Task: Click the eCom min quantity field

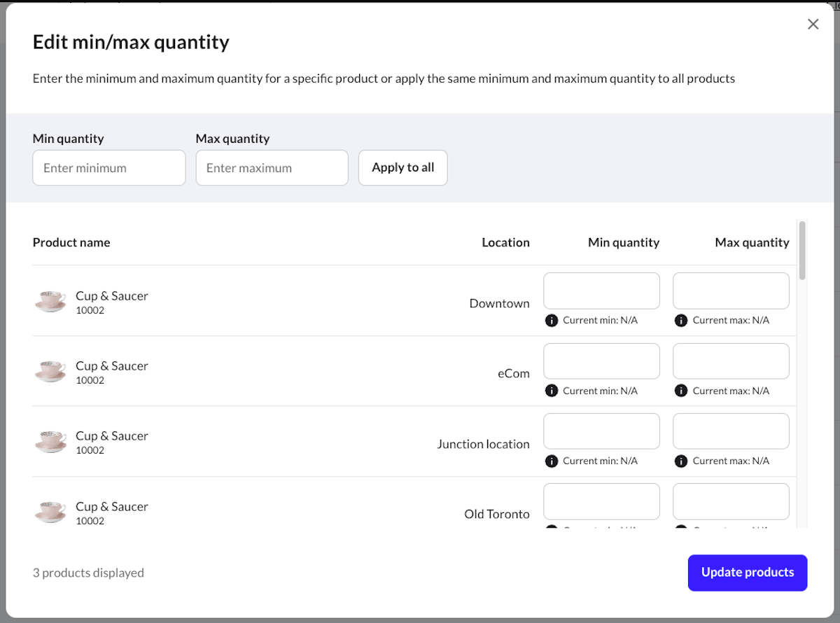Action: coord(602,361)
